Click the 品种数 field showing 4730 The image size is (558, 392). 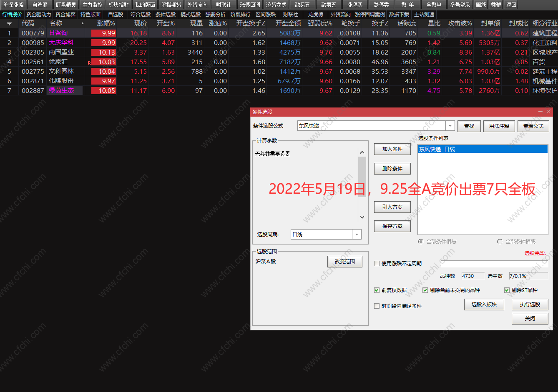473,276
